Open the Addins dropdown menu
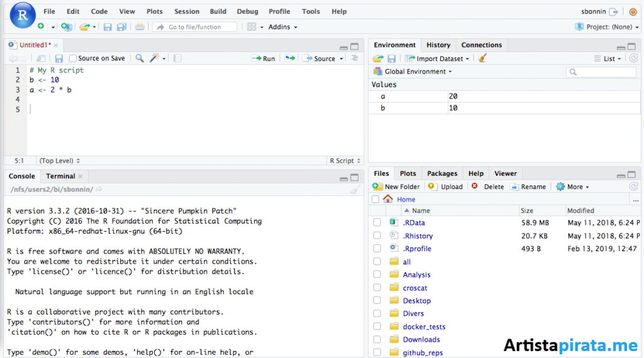 click(282, 27)
